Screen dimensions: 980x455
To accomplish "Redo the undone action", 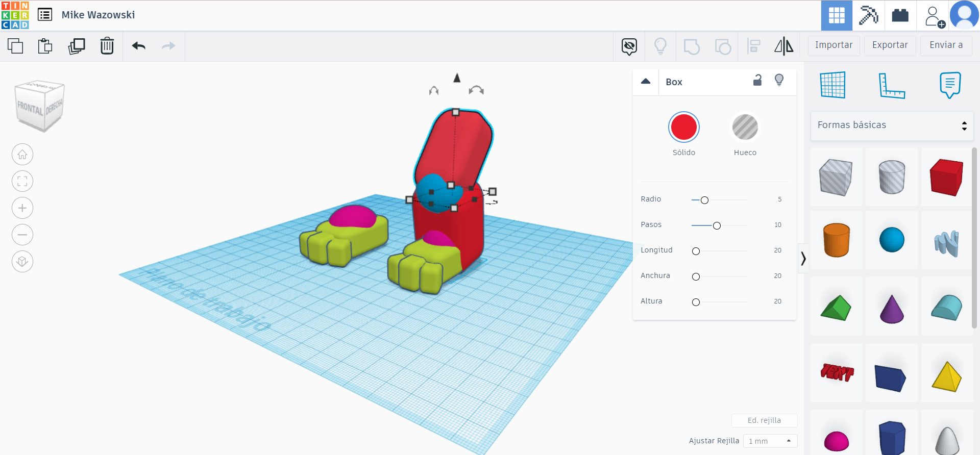I will tap(168, 46).
